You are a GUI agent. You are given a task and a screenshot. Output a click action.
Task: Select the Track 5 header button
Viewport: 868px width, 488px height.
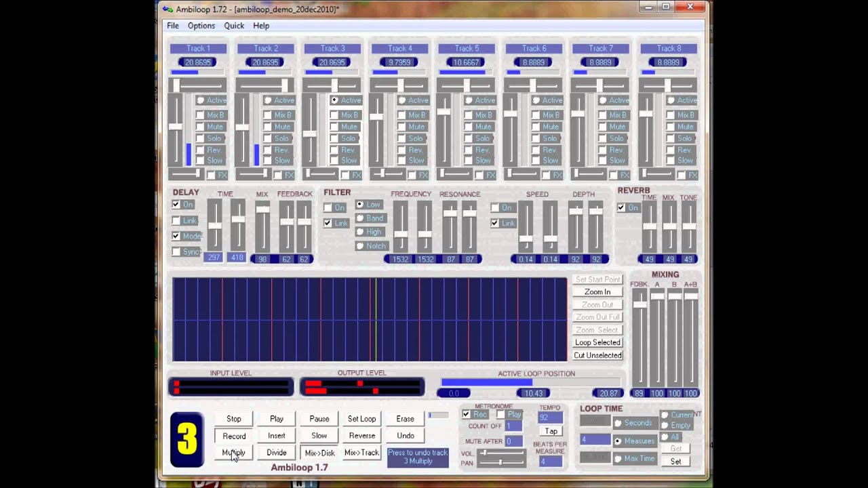coord(467,49)
